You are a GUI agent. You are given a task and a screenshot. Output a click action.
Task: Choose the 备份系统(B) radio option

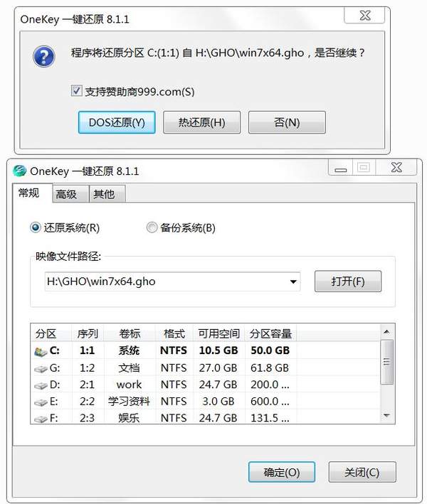click(x=152, y=227)
